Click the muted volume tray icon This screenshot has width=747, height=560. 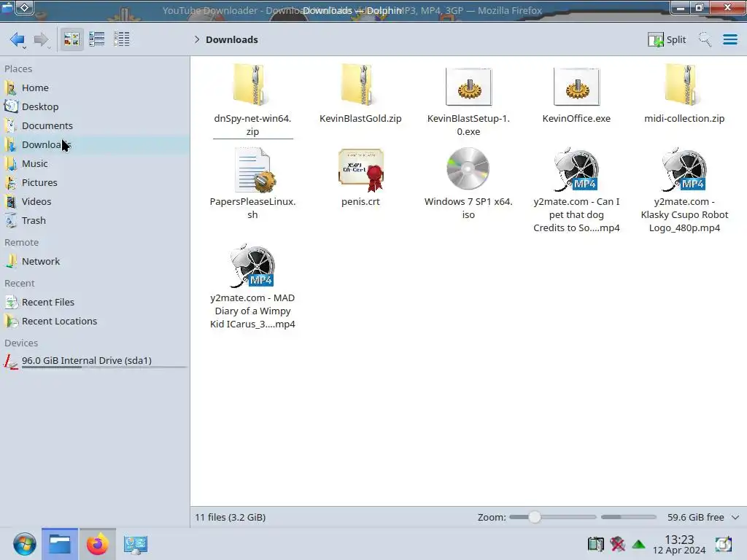617,544
